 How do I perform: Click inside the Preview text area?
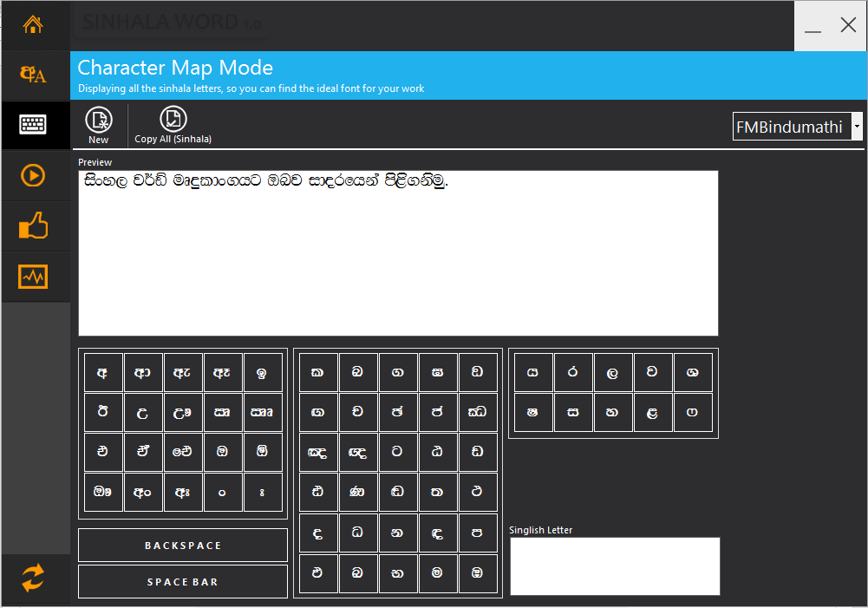tap(398, 253)
